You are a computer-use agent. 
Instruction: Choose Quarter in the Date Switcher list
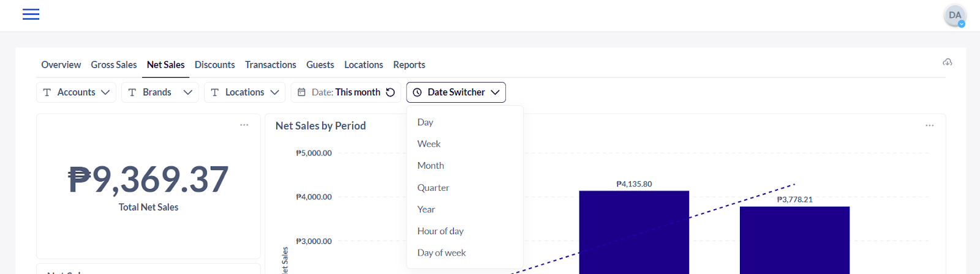433,188
